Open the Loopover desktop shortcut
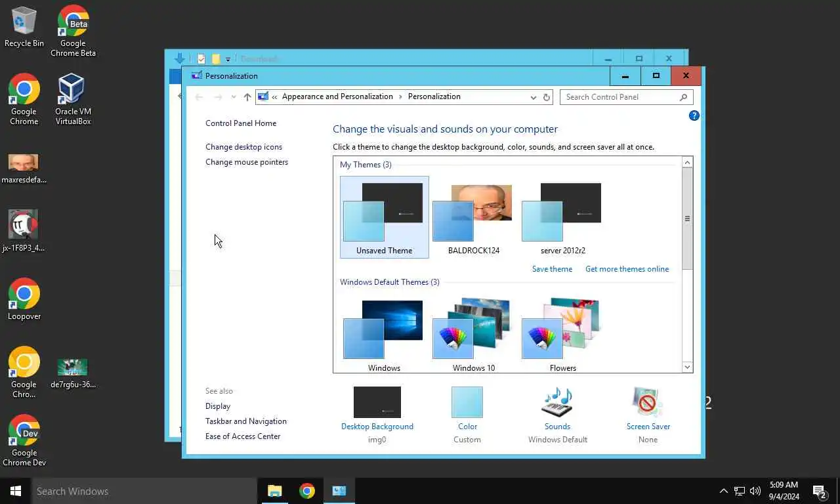Image resolution: width=840 pixels, height=504 pixels. click(24, 299)
